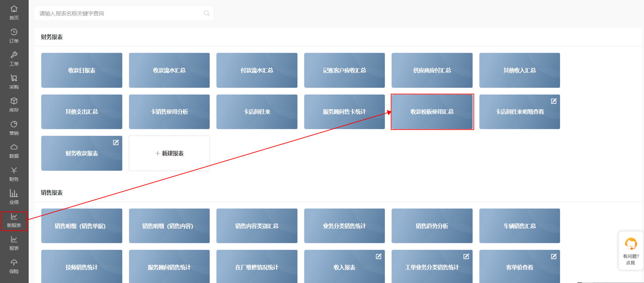Click the 财务报表 section heading
This screenshot has height=283, width=644.
[x=52, y=37]
